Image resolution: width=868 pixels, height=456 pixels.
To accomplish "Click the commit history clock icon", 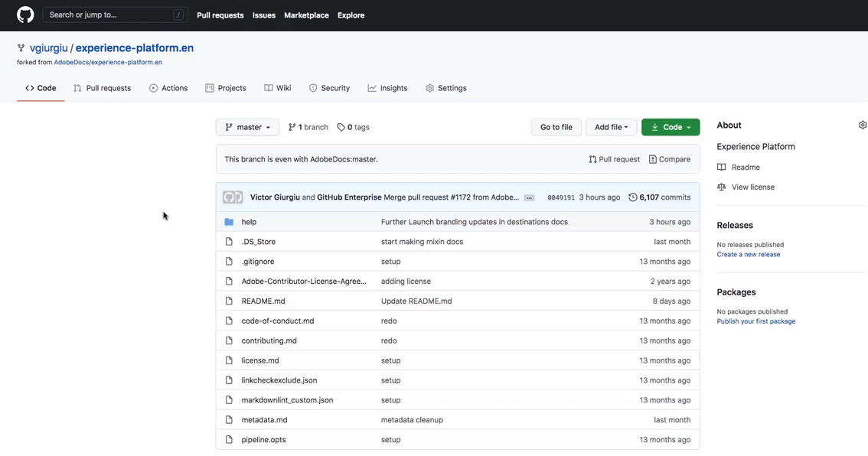I will [x=633, y=197].
